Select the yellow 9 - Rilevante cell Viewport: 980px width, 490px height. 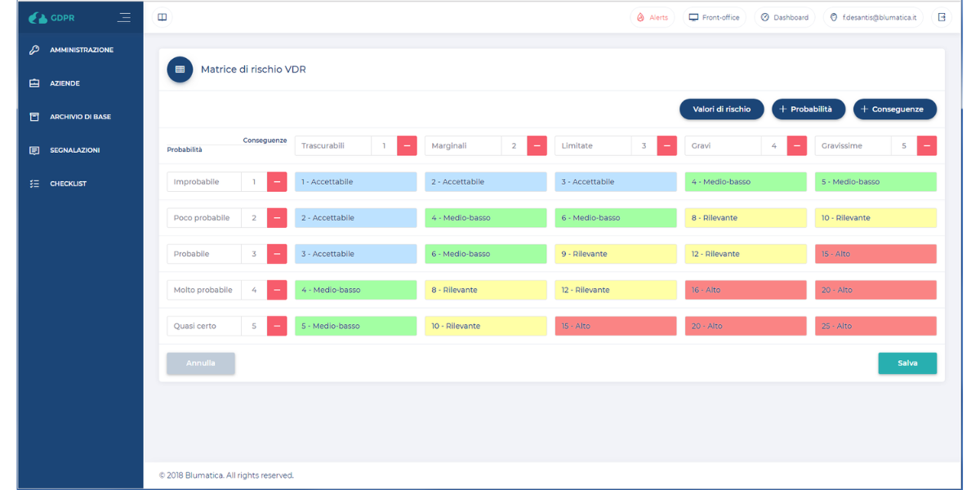tap(615, 254)
